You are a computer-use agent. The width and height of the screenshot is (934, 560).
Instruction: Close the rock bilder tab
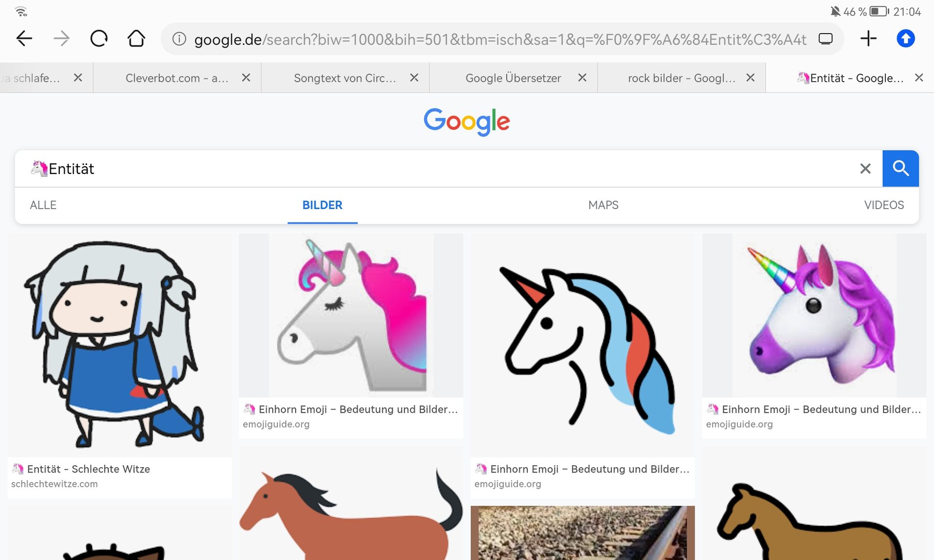click(x=750, y=78)
